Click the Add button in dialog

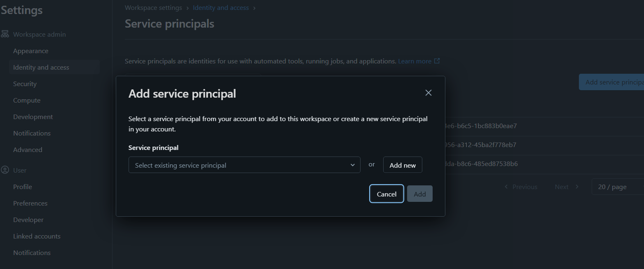(419, 194)
